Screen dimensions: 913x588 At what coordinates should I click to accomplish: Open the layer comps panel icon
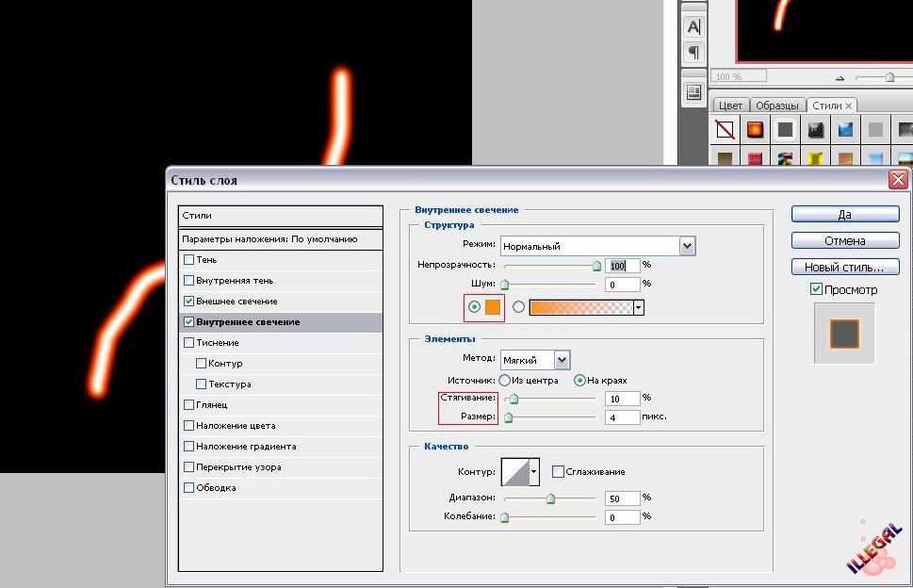[693, 91]
